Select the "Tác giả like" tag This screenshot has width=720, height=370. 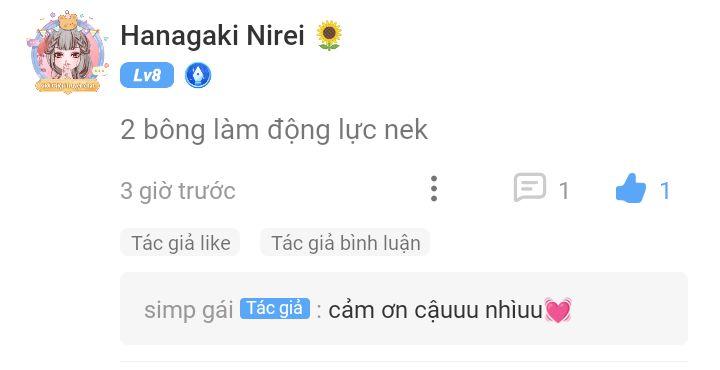(180, 243)
